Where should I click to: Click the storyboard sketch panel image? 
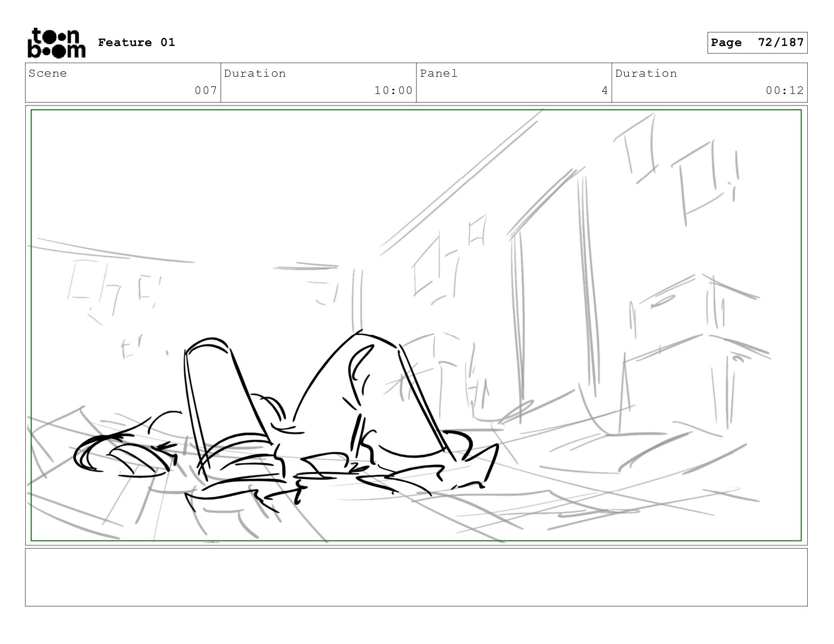[x=416, y=325]
